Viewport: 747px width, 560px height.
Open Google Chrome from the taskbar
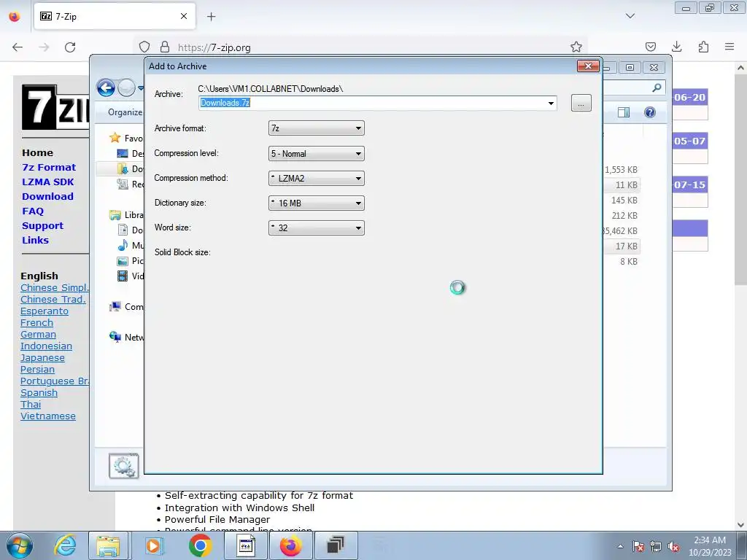(x=200, y=545)
